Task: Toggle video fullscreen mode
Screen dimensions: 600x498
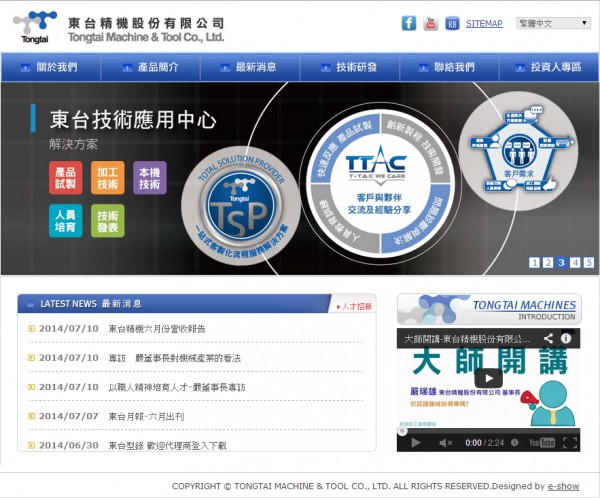Action: pyautogui.click(x=570, y=443)
